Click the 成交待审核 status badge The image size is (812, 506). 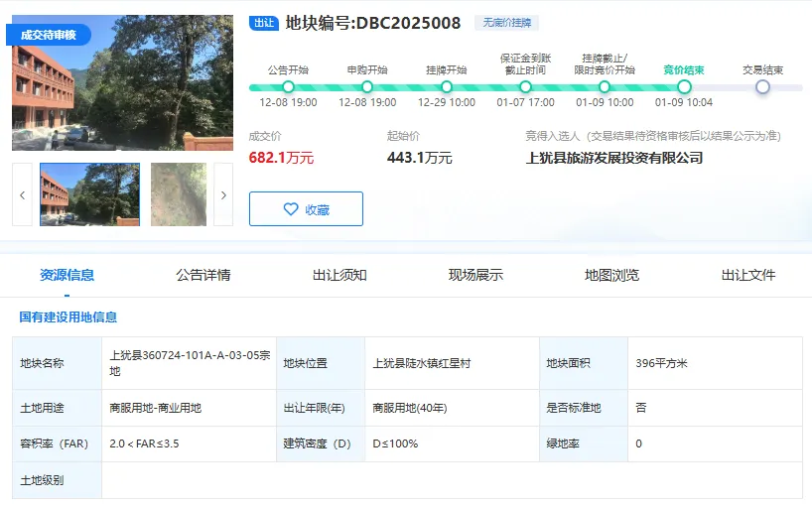coord(49,35)
